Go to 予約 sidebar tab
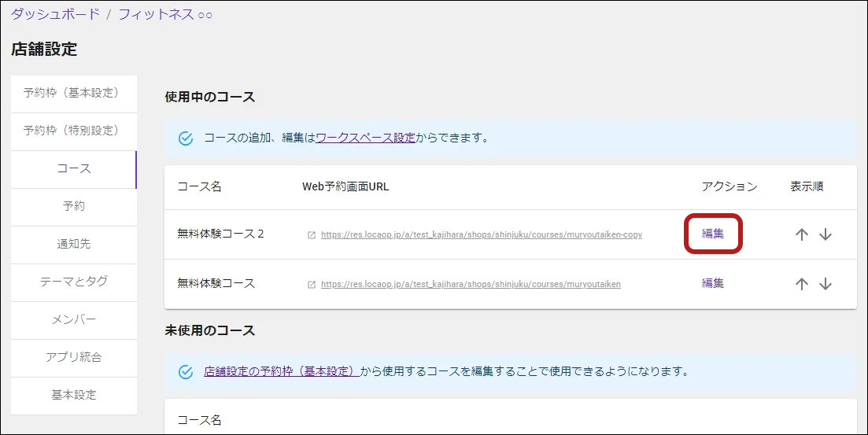The height and width of the screenshot is (435, 868). tap(74, 206)
